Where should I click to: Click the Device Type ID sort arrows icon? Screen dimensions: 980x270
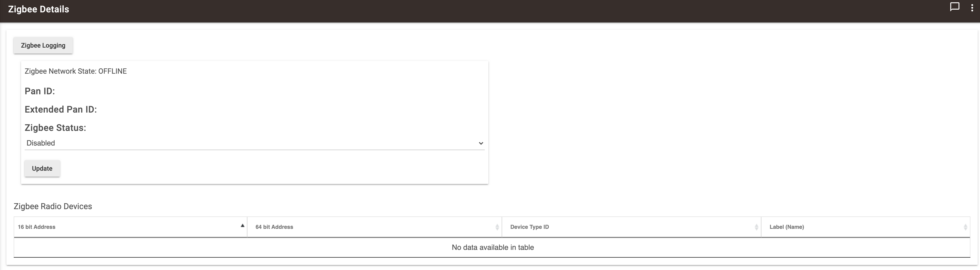[x=756, y=227]
